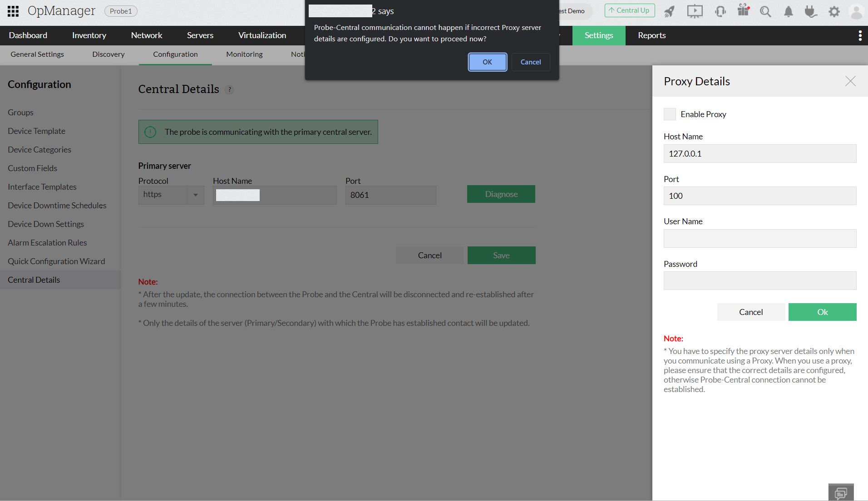
Task: Open the demo video presentation icon
Action: 695,11
